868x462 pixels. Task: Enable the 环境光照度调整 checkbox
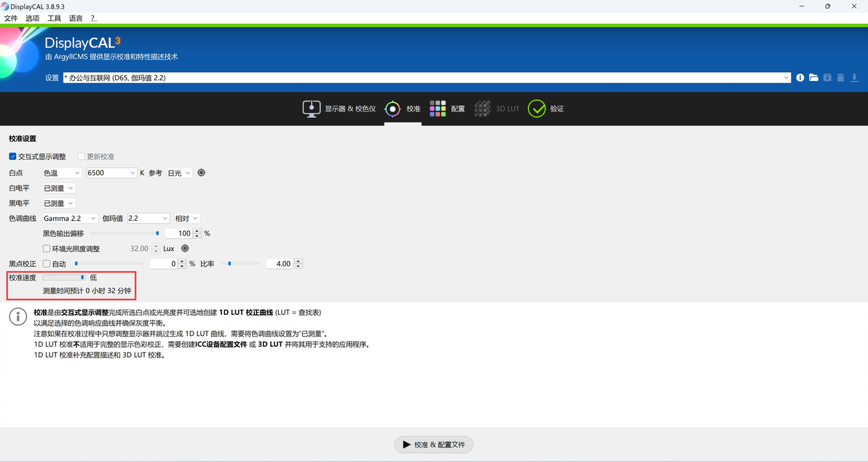coord(47,248)
